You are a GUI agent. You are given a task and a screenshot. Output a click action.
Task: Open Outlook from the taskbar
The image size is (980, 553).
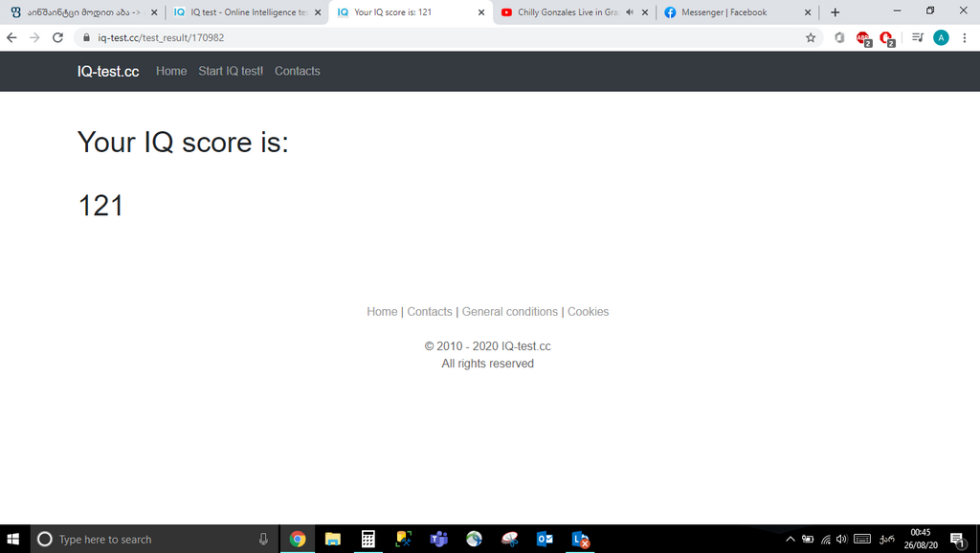(545, 539)
